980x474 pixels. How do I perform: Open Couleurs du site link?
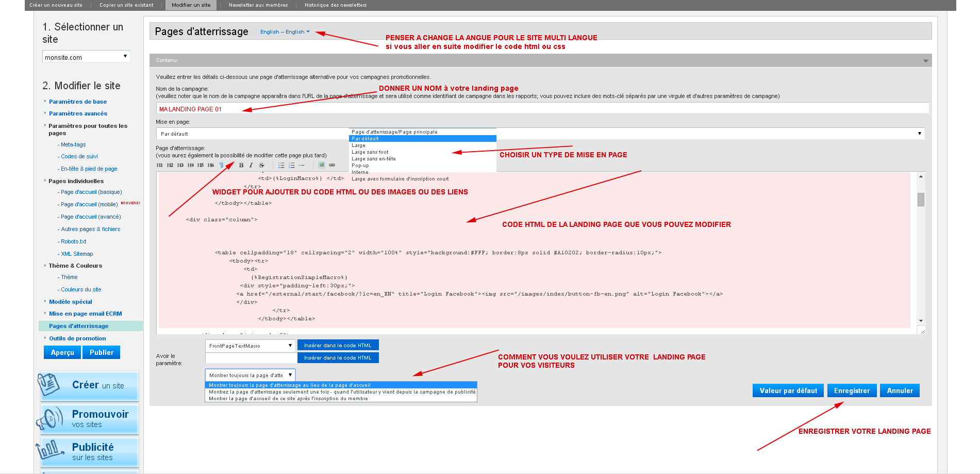coord(81,289)
